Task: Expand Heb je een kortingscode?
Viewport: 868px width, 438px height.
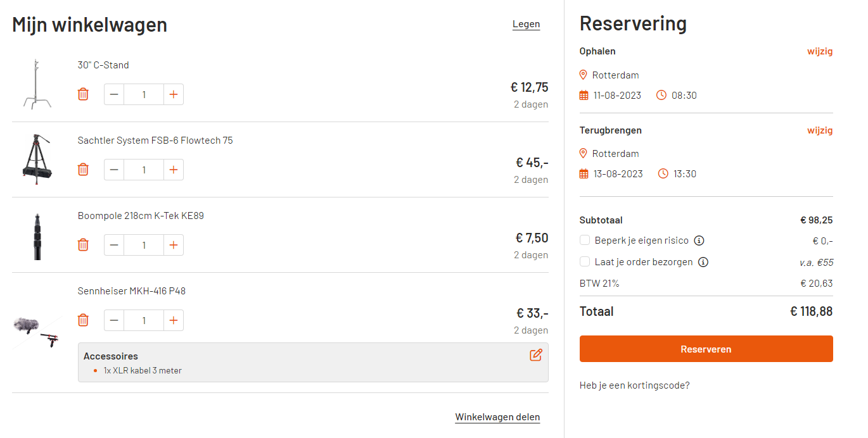Action: [x=634, y=385]
